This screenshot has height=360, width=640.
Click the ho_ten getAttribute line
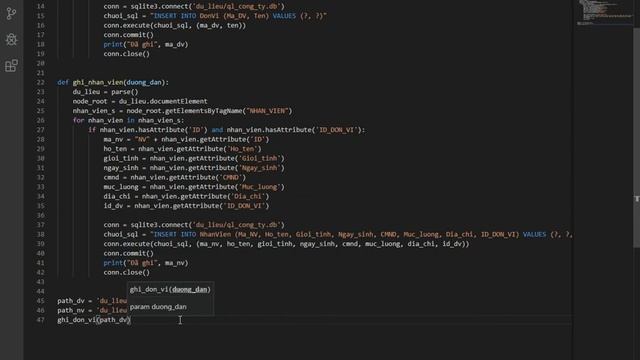click(182, 149)
